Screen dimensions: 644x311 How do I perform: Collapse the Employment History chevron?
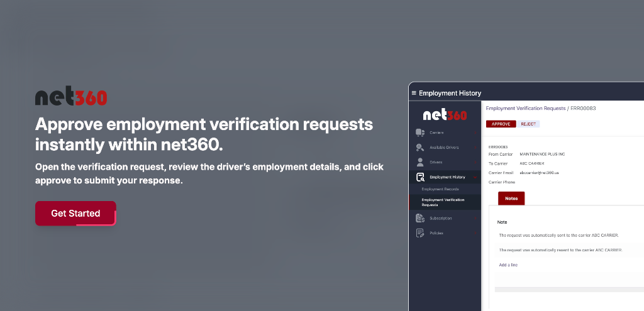point(475,177)
